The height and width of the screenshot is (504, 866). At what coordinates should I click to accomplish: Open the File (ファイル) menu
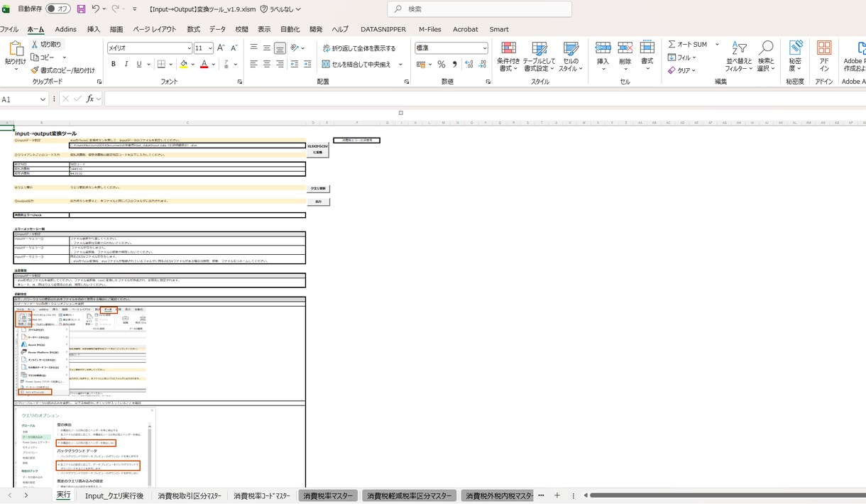click(9, 29)
